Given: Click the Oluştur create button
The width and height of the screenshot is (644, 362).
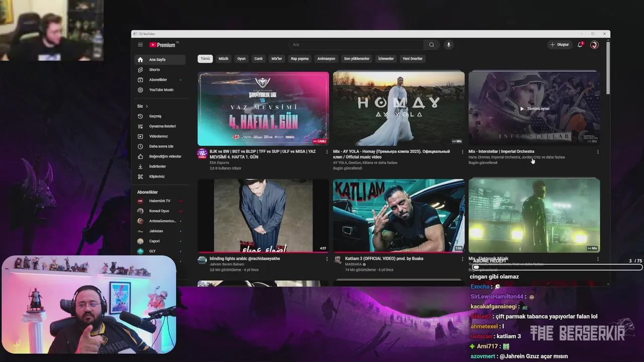Looking at the screenshot, I should pos(559,45).
